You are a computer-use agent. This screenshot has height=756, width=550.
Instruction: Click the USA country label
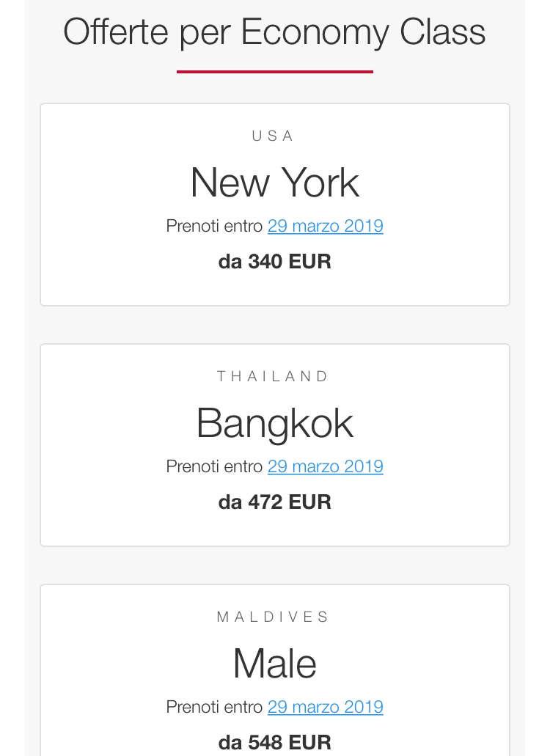(274, 136)
